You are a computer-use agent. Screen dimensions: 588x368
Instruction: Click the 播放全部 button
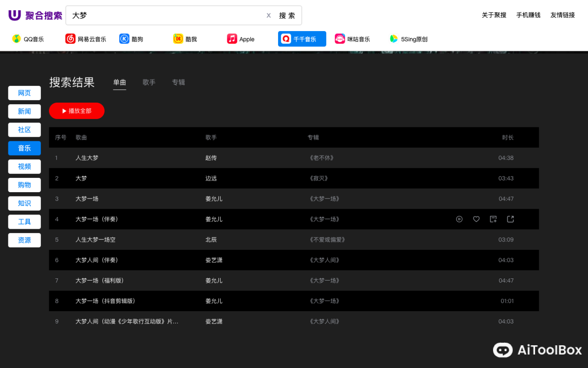(x=76, y=111)
